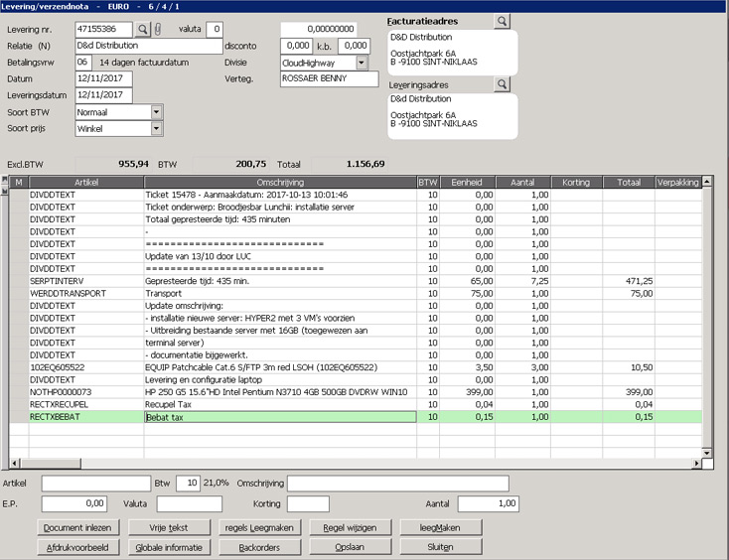Click the Artikel column header

(x=86, y=182)
